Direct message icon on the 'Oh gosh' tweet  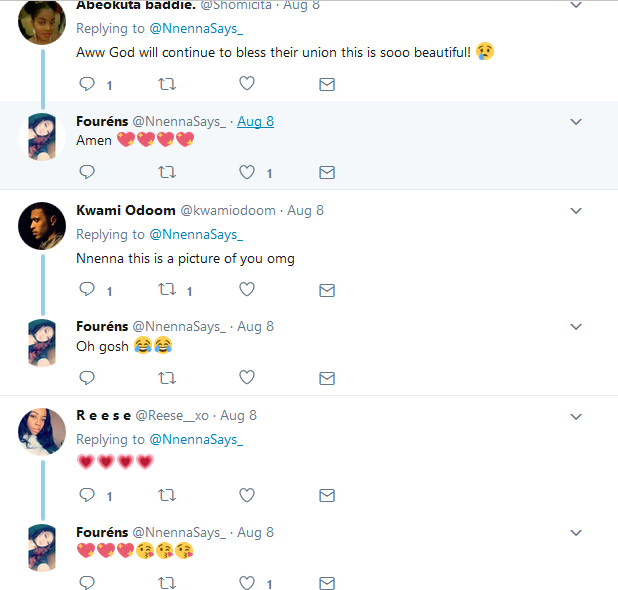[326, 378]
